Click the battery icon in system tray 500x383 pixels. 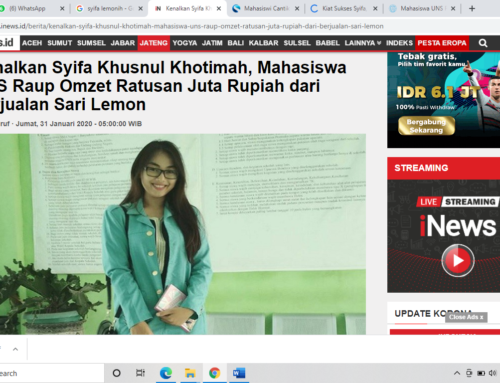481,373
